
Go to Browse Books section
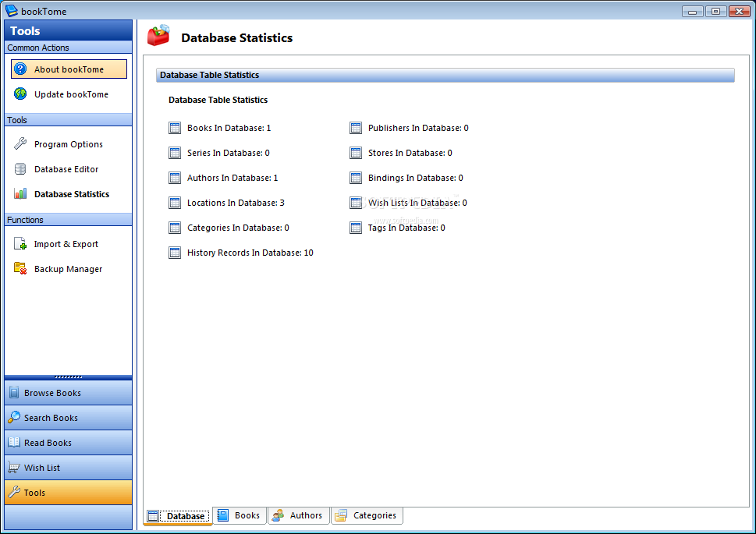click(x=68, y=393)
